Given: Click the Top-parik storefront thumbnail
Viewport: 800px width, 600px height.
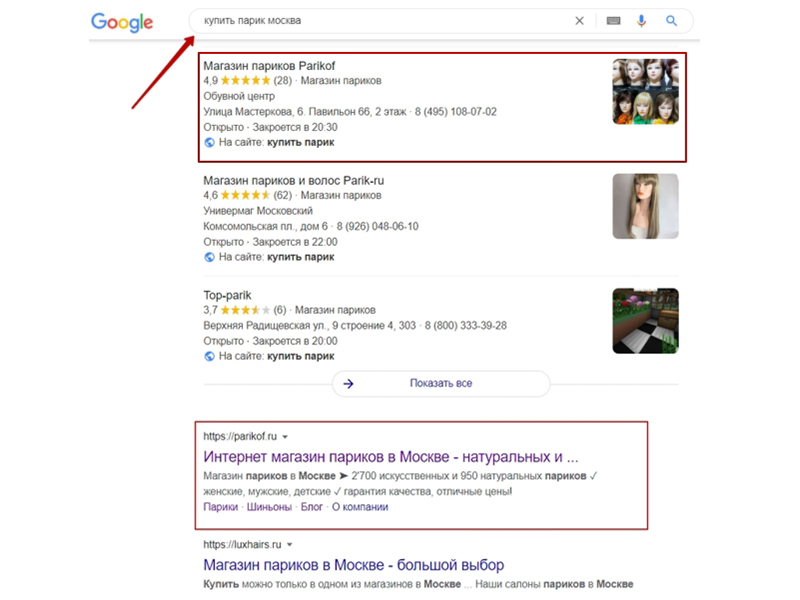Looking at the screenshot, I should click(645, 321).
